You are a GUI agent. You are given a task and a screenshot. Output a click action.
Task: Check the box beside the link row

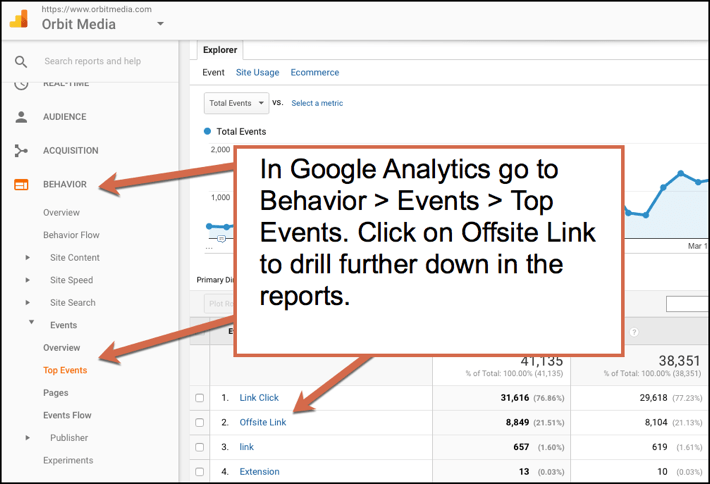click(200, 448)
